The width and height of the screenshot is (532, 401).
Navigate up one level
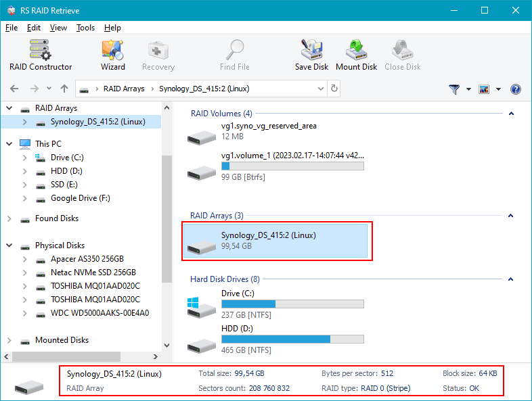64,89
